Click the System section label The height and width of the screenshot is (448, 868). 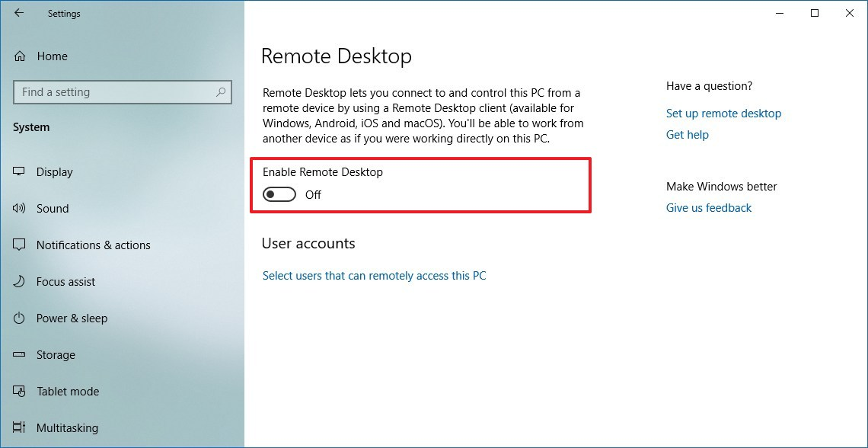(x=31, y=127)
